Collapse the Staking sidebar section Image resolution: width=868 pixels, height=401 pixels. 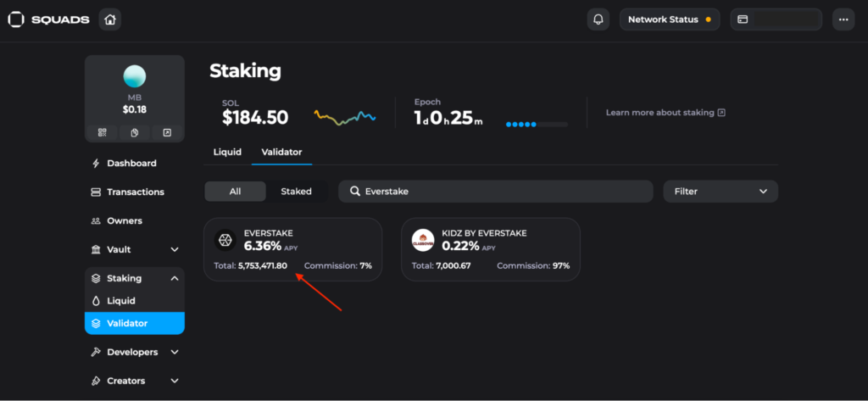135,279
